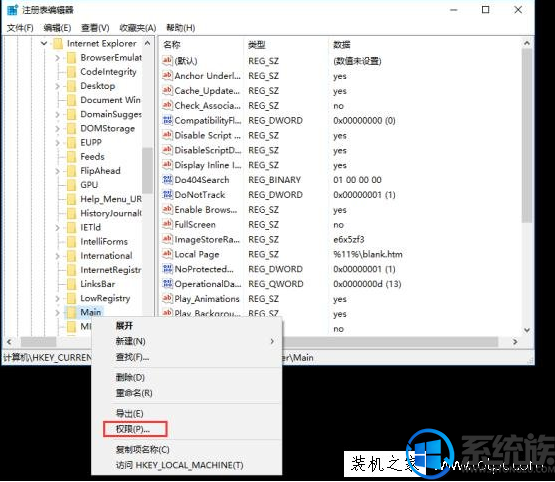
Task: Click the values pane vertical scrollbar thumb
Action: click(527, 136)
